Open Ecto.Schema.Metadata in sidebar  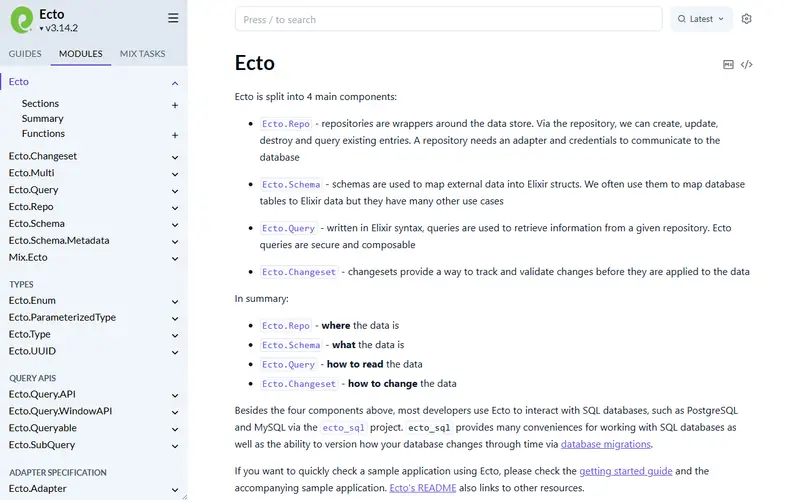point(59,240)
